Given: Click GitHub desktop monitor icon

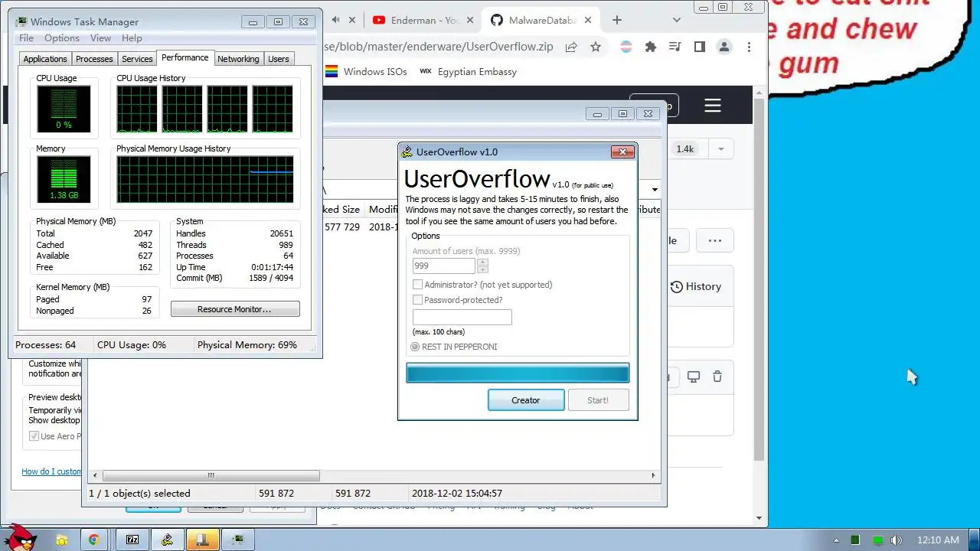Looking at the screenshot, I should click(x=694, y=377).
